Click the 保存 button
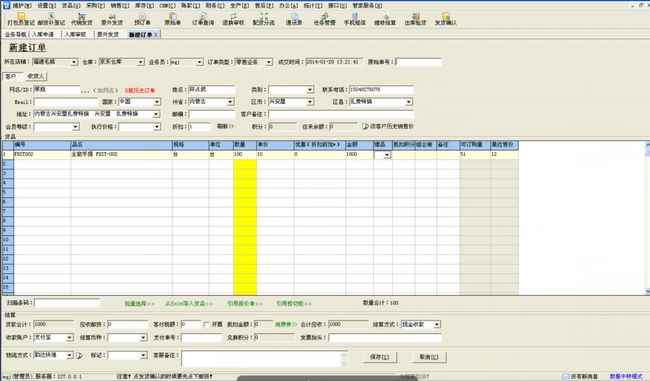This screenshot has width=650, height=381. coord(379,357)
